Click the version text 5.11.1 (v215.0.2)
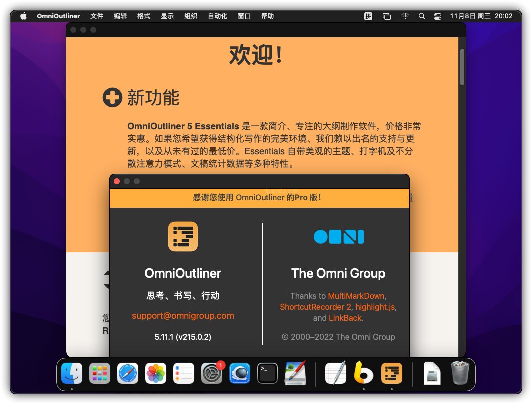The height and width of the screenshot is (404, 532). tap(183, 337)
